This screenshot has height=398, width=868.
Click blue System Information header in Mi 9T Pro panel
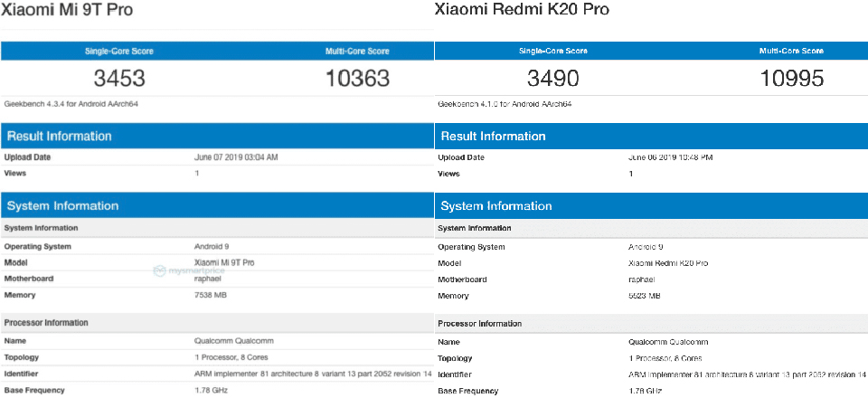pyautogui.click(x=216, y=206)
